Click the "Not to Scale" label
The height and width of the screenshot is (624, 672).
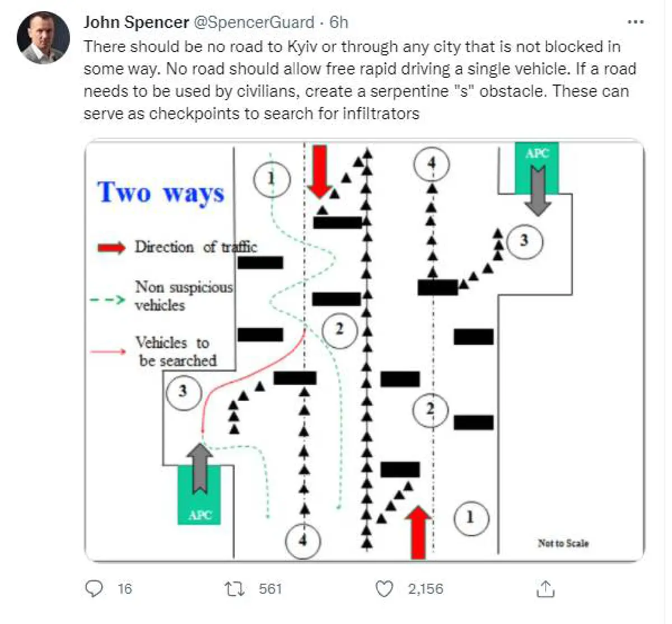(x=563, y=543)
